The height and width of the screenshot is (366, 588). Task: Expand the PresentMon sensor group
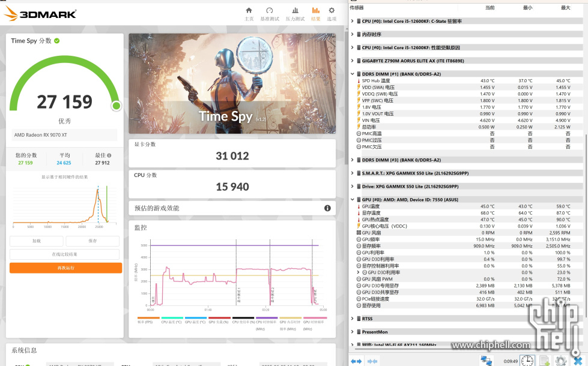[352, 332]
